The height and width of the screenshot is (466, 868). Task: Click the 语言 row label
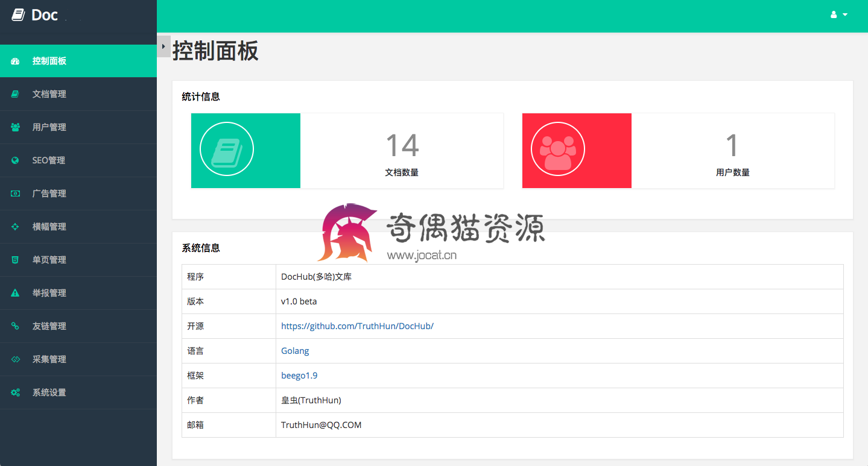[195, 351]
